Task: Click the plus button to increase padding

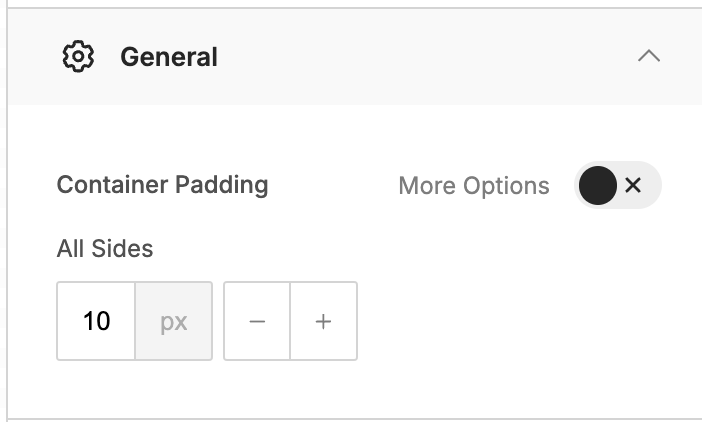Action: coord(324,321)
